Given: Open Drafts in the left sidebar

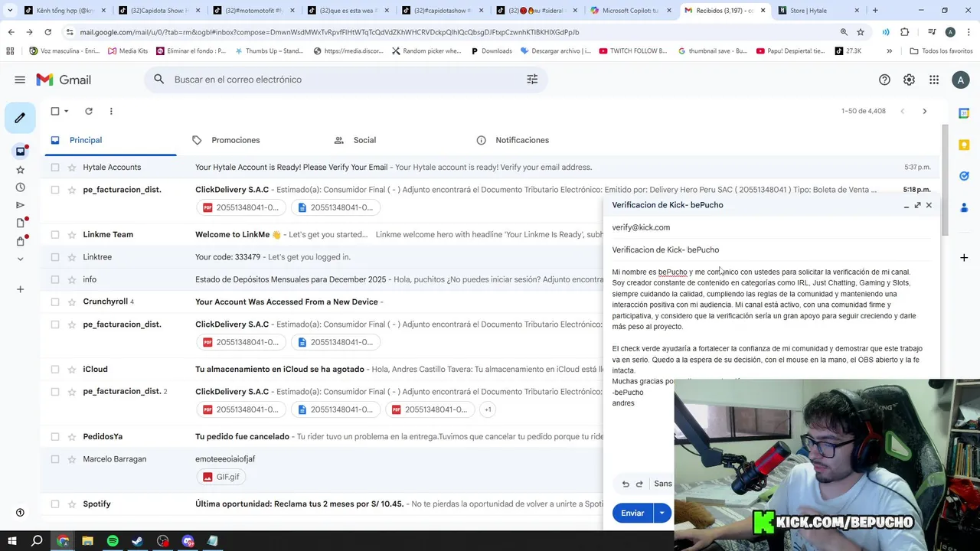Looking at the screenshot, I should (x=20, y=223).
